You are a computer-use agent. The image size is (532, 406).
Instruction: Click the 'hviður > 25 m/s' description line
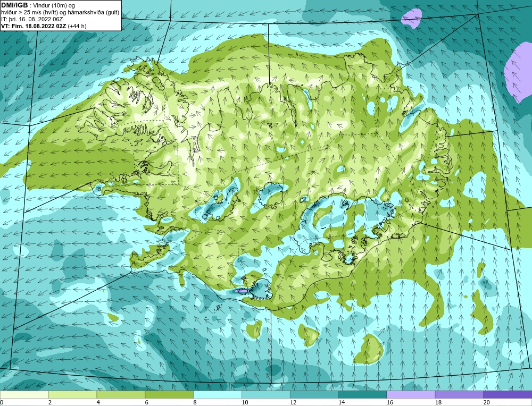pos(60,13)
